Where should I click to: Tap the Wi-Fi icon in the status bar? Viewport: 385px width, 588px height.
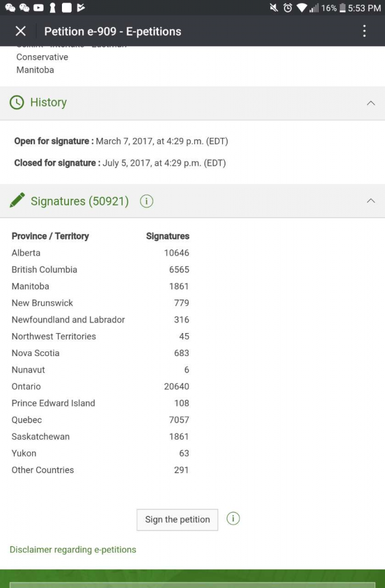click(x=302, y=8)
